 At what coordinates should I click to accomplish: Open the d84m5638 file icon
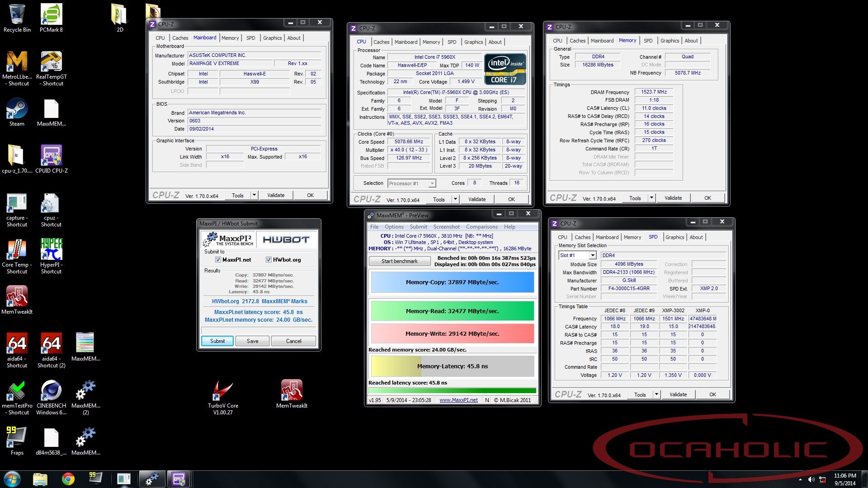click(x=51, y=441)
